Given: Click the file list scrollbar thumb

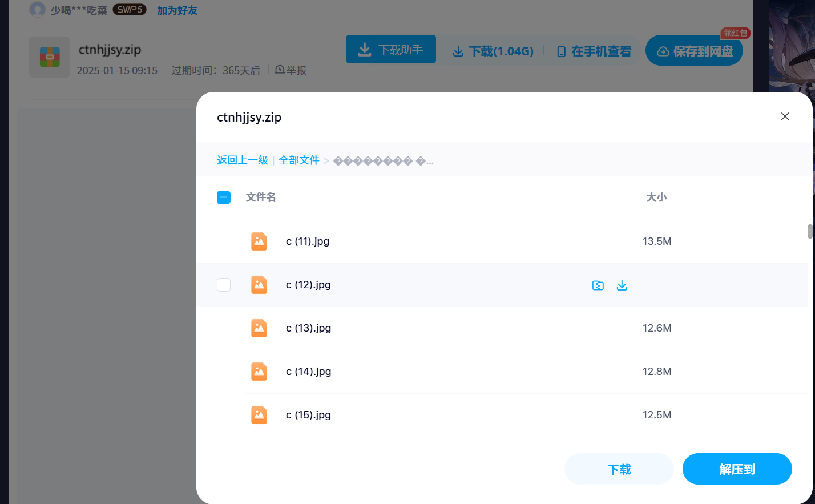Looking at the screenshot, I should tap(810, 232).
